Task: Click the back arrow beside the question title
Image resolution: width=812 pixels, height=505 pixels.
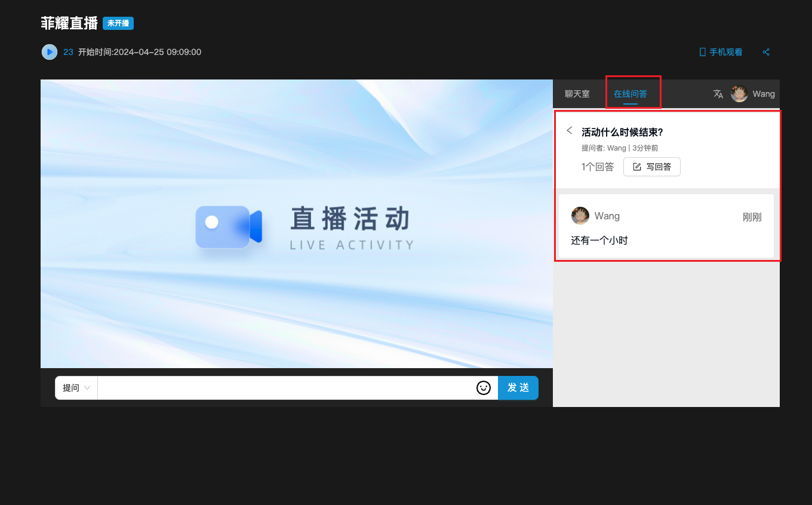Action: (570, 130)
